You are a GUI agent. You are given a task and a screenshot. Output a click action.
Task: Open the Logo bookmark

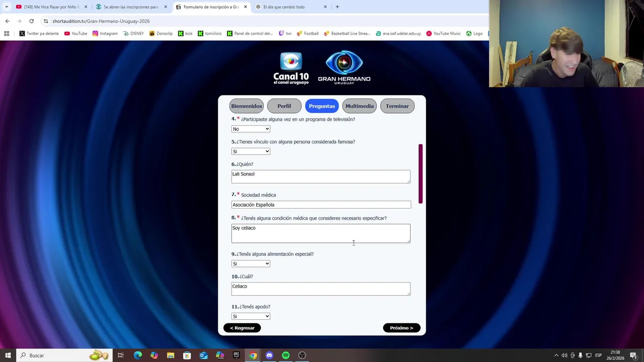[x=474, y=33]
